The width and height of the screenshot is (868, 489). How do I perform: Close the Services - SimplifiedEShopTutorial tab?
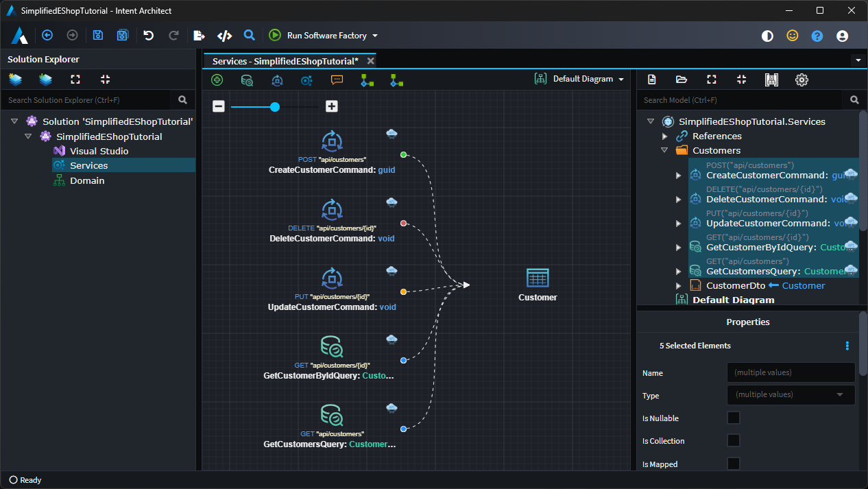371,61
